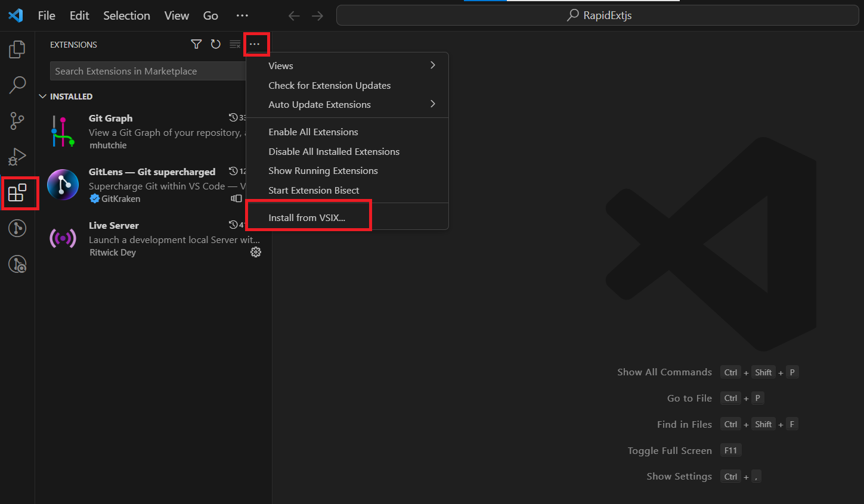Open the Source Control view
The width and height of the screenshot is (864, 504).
point(17,121)
